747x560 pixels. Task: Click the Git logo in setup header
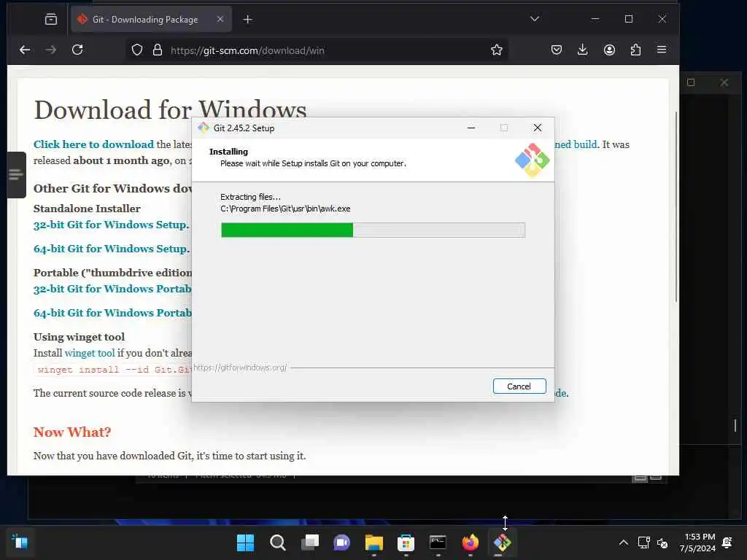point(532,160)
